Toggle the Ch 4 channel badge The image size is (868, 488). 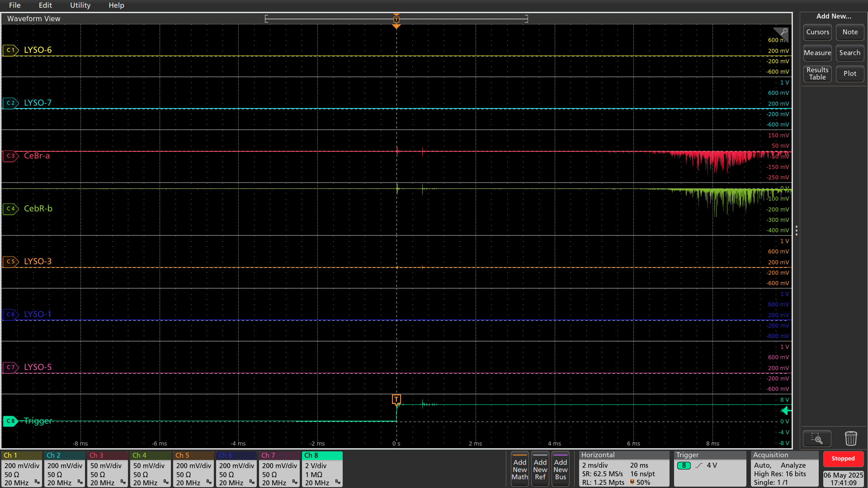click(150, 469)
